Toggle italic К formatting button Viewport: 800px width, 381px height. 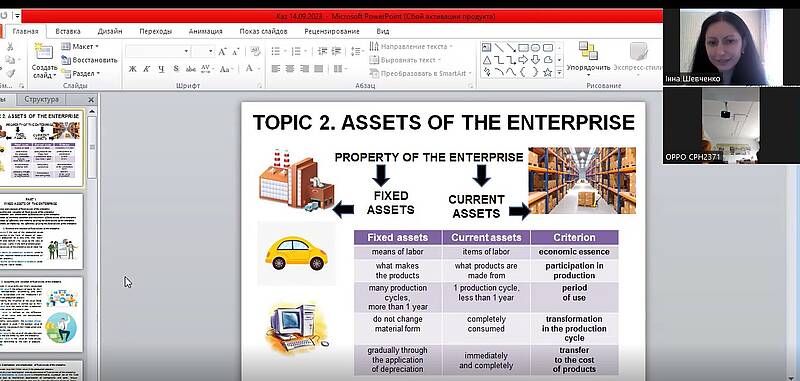tap(146, 69)
